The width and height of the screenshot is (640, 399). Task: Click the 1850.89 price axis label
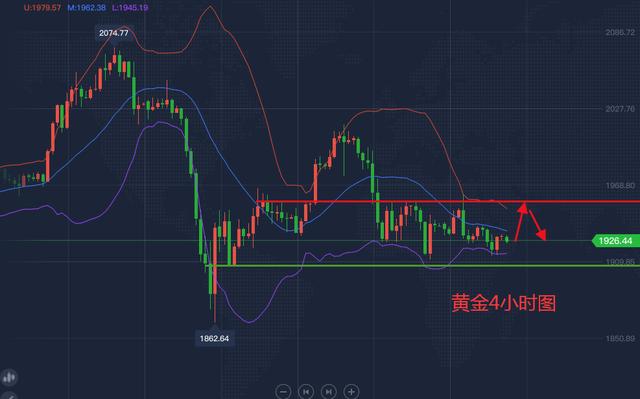coord(620,338)
